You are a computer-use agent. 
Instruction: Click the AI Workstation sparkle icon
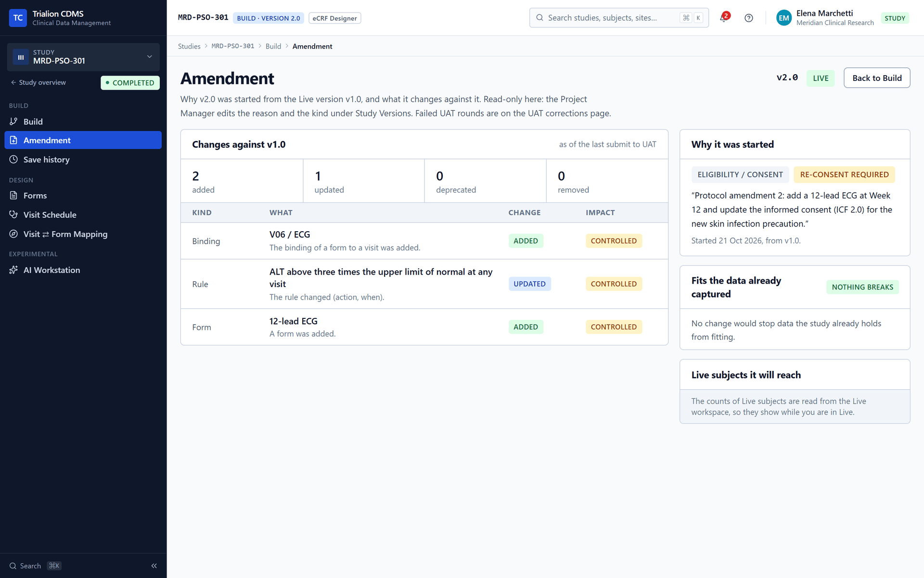pos(13,270)
